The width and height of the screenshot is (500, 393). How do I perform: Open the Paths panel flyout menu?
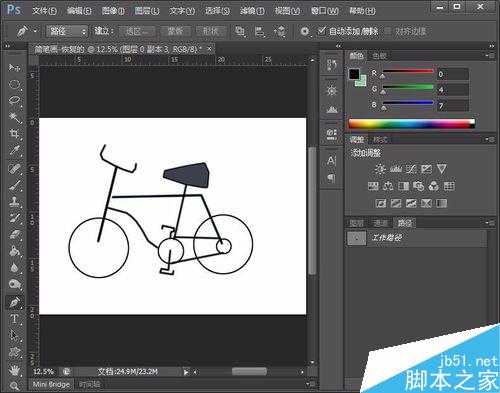point(490,222)
